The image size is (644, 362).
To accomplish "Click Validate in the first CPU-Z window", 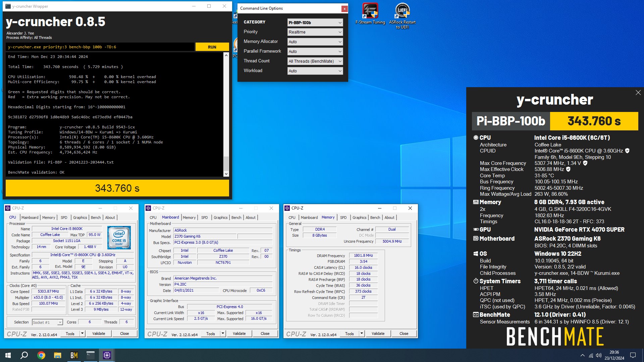I will 99,334.
